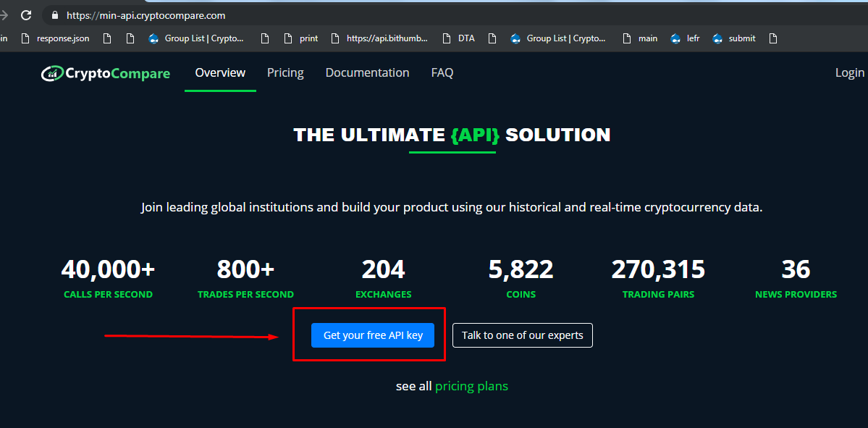Open the https://api.bithumb bookmark

pyautogui.click(x=379, y=39)
